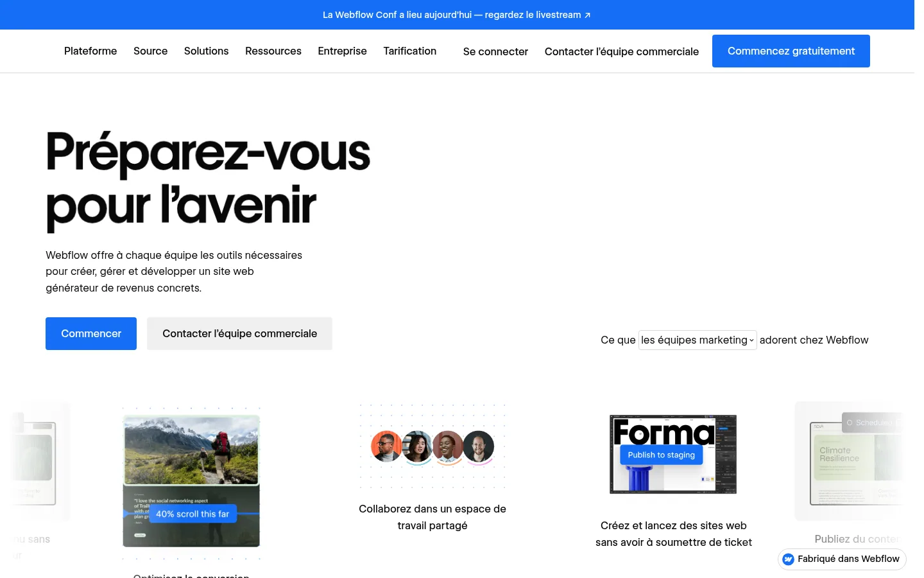Click the 'Publiez du contenu' caption
Image resolution: width=924 pixels, height=578 pixels.
(858, 539)
